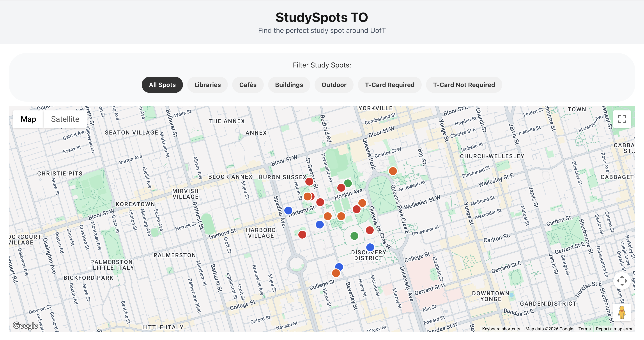Screen dimensions: 644x340
Task: Enable the T-Card Required filter
Action: 389,85
